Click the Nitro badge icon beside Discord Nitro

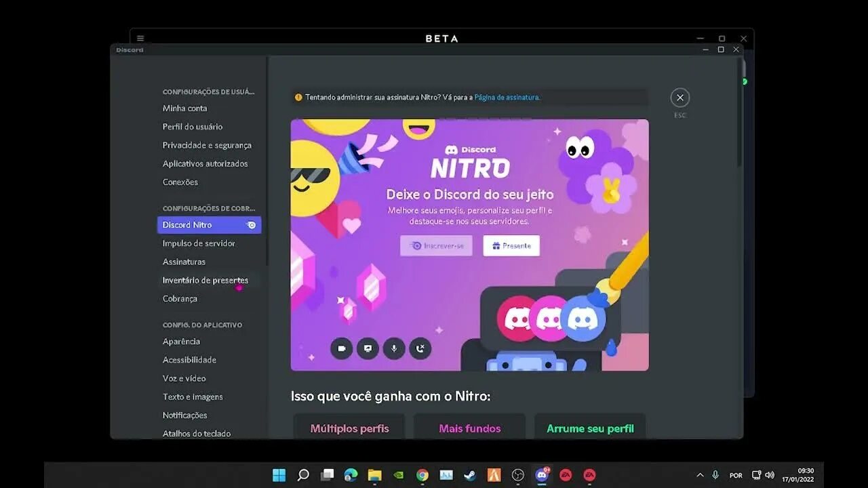(x=251, y=225)
